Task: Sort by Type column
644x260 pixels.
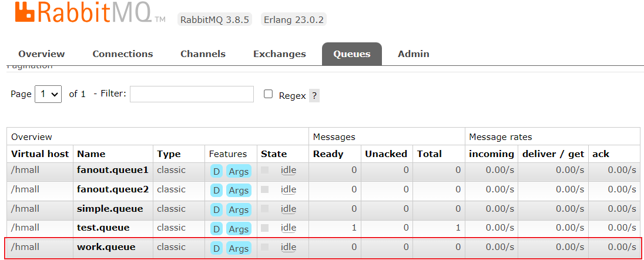Action: (169, 154)
